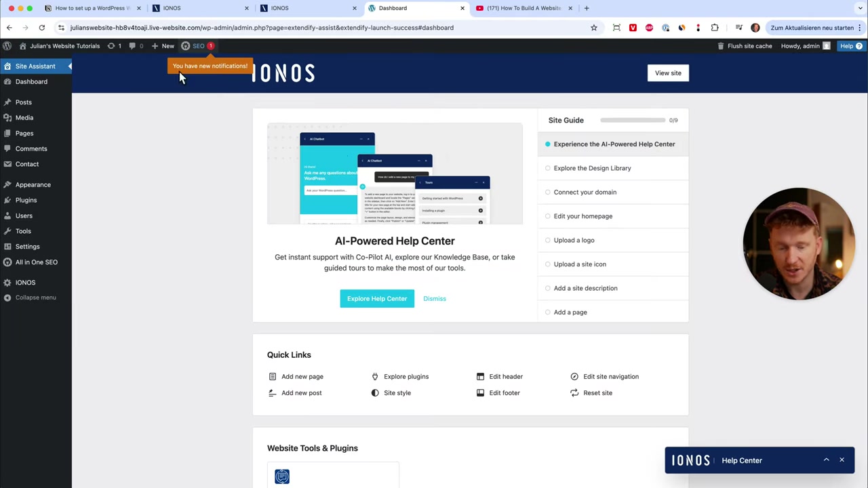Screen dimensions: 868x488
Task: Click the browser address bar URL
Action: pyautogui.click(x=262, y=28)
